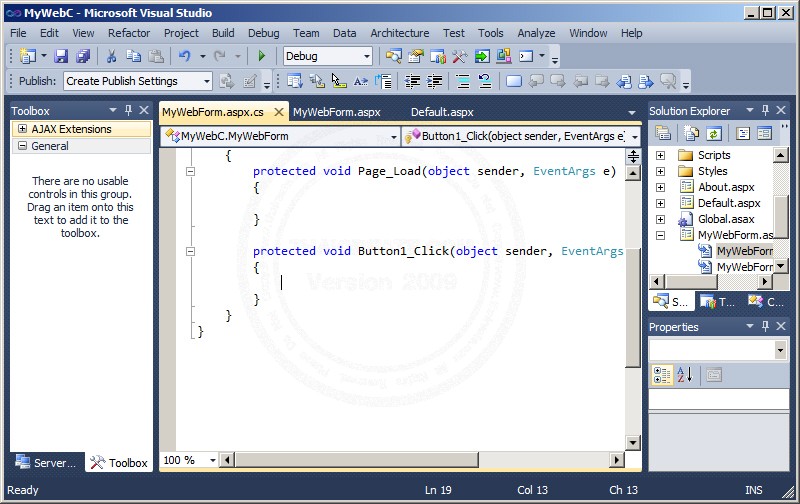Open the Architecture menu
The image size is (800, 504).
point(399,33)
